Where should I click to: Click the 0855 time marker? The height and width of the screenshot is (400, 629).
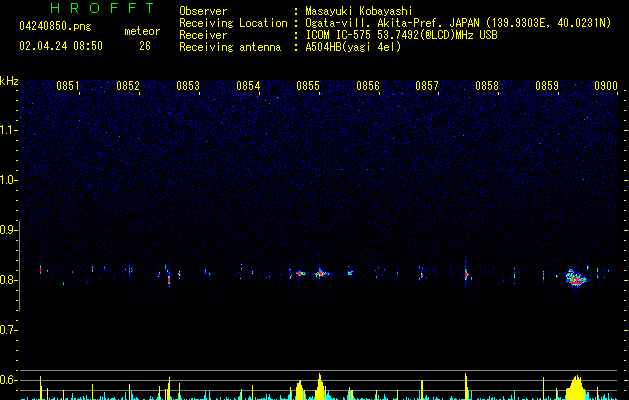point(308,86)
